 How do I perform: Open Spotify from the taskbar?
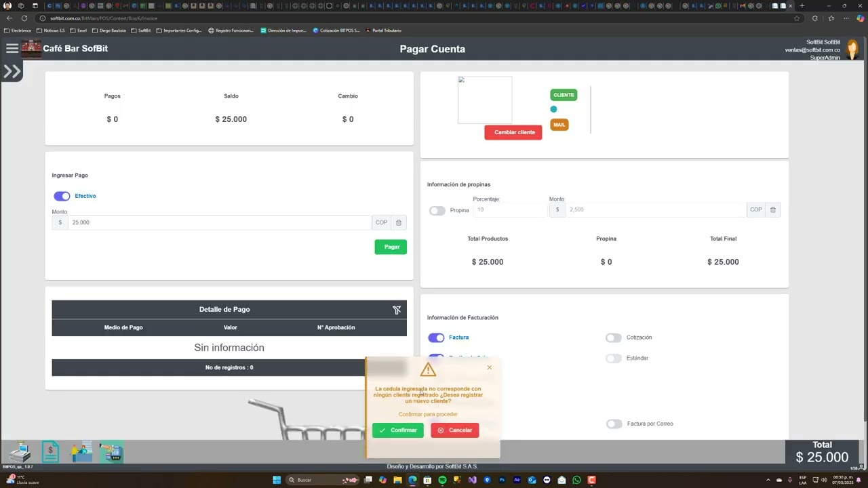(x=442, y=480)
